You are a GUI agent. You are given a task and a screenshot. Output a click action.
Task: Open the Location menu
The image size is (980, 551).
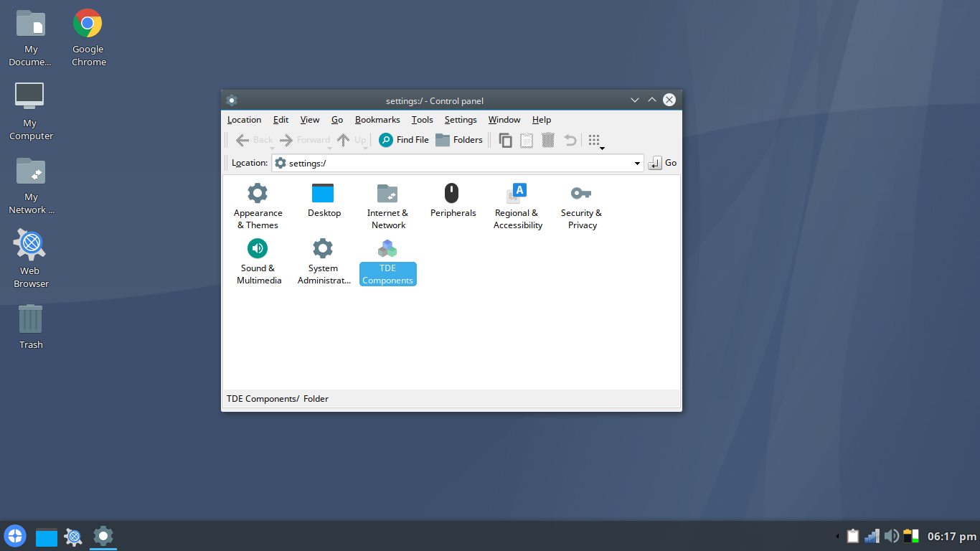click(x=244, y=120)
